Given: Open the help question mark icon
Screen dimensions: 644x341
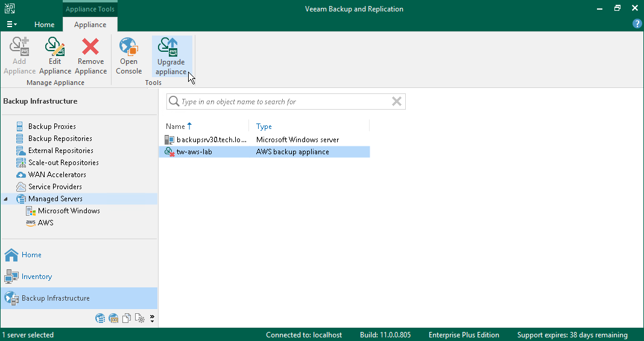Looking at the screenshot, I should (x=637, y=24).
